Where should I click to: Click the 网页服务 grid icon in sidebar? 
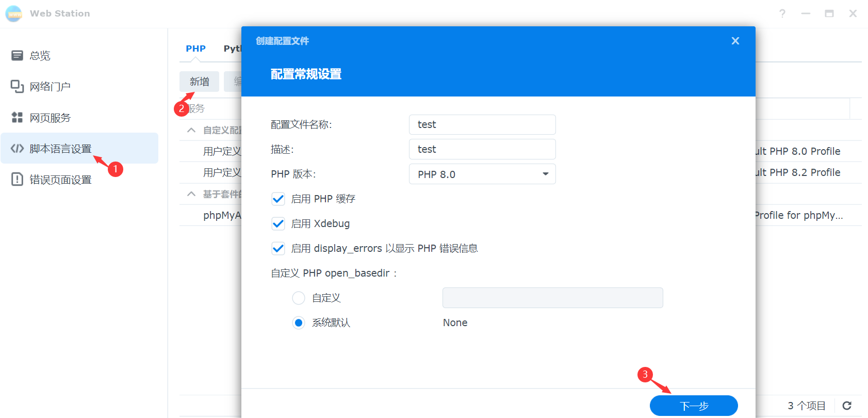(17, 117)
